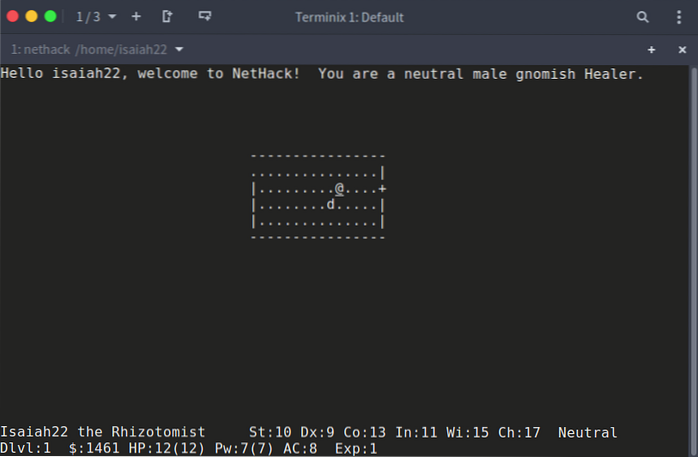This screenshot has height=457, width=698.
Task: Add a new session with plus button
Action: 136,17
